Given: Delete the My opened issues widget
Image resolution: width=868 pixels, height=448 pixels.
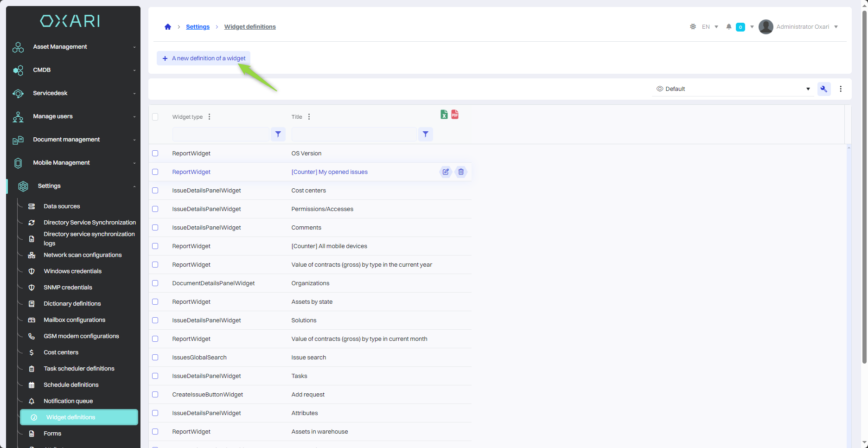Looking at the screenshot, I should point(461,172).
